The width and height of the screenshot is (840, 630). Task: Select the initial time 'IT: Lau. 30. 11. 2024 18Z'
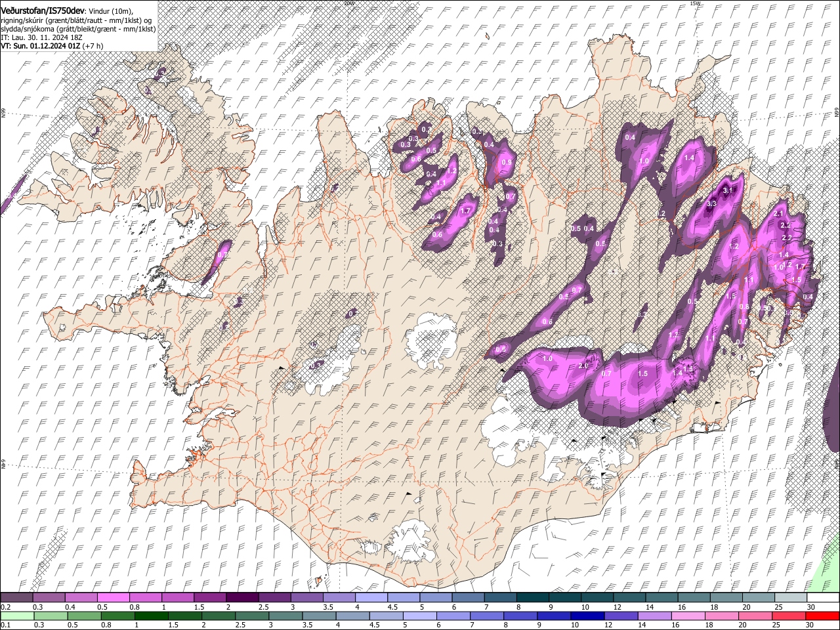pos(42,38)
